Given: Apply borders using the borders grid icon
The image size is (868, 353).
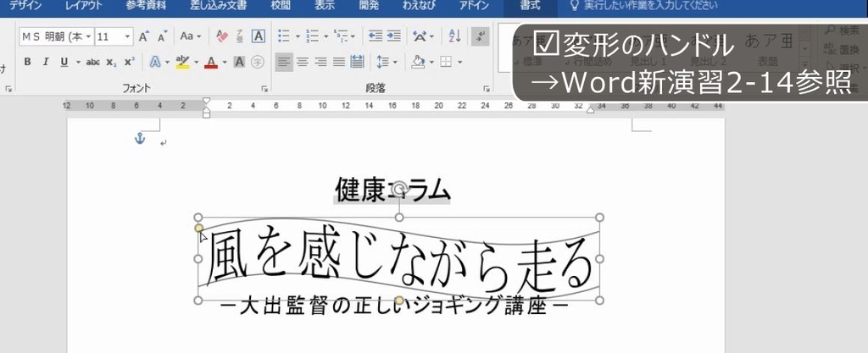Looking at the screenshot, I should [x=446, y=62].
